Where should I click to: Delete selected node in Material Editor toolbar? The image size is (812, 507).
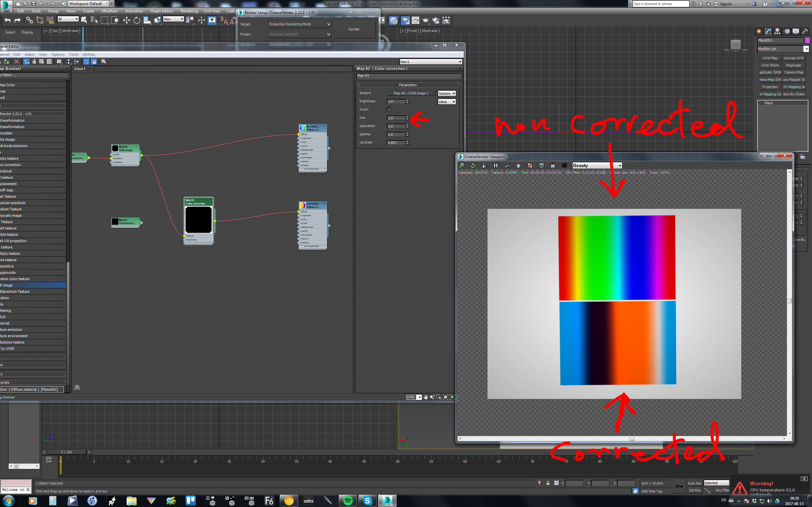click(16, 61)
